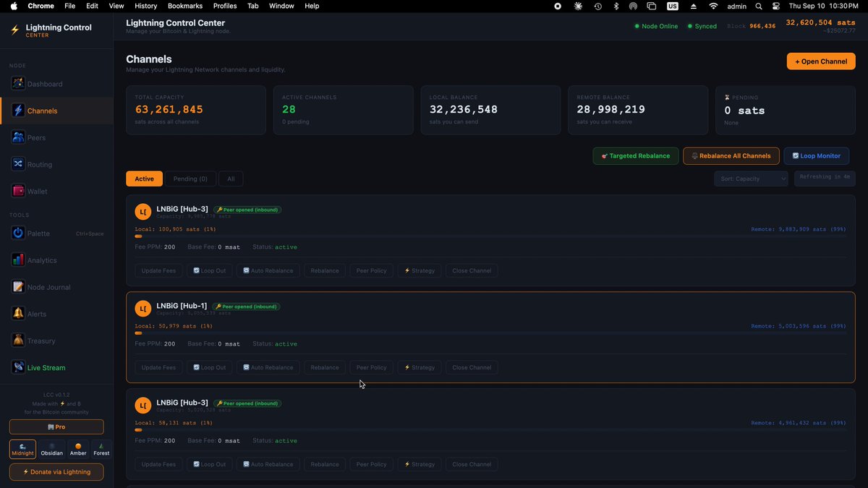Image resolution: width=868 pixels, height=488 pixels.
Task: Click the Time Machine icon in menu bar
Action: 598,6
